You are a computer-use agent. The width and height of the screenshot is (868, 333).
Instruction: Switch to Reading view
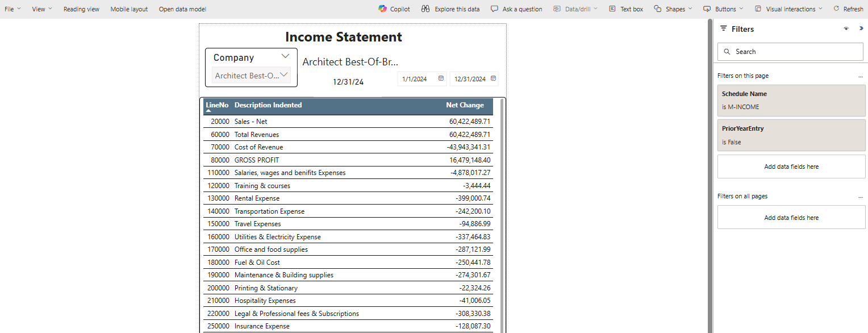click(x=81, y=9)
